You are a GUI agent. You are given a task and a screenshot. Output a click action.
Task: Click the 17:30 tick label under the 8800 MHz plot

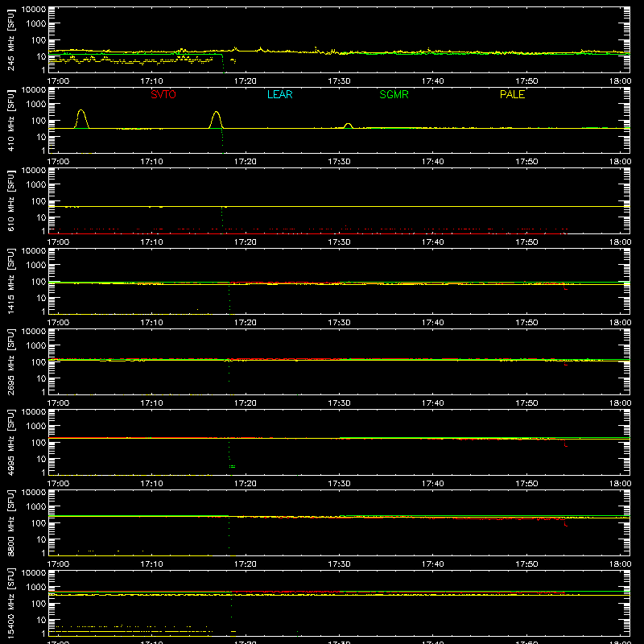pyautogui.click(x=339, y=564)
